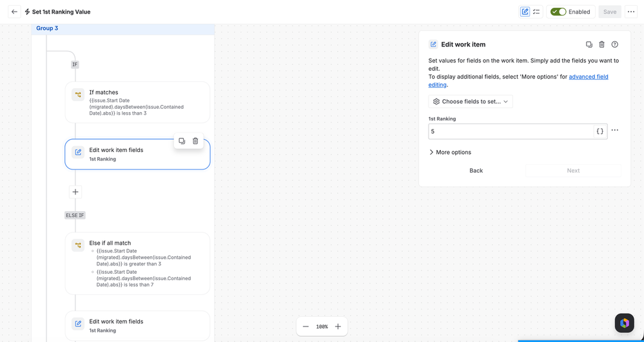Click gear icon in Choose fields dropdown

point(436,101)
